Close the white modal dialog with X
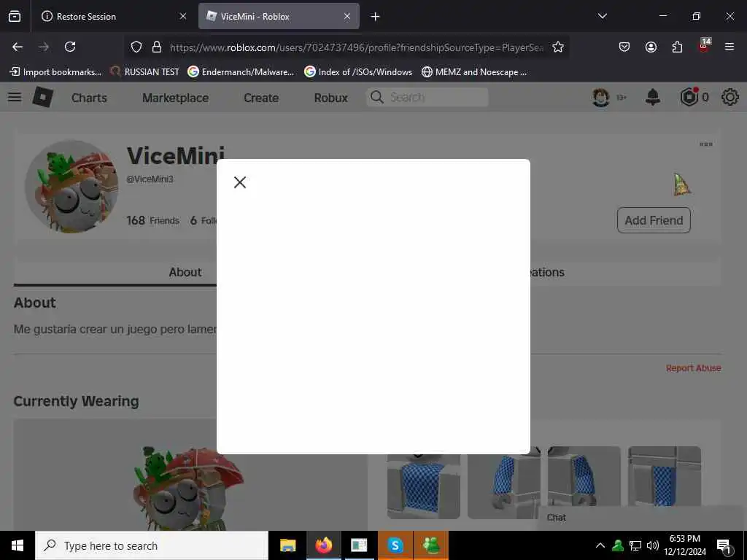This screenshot has height=560, width=747. pos(239,182)
